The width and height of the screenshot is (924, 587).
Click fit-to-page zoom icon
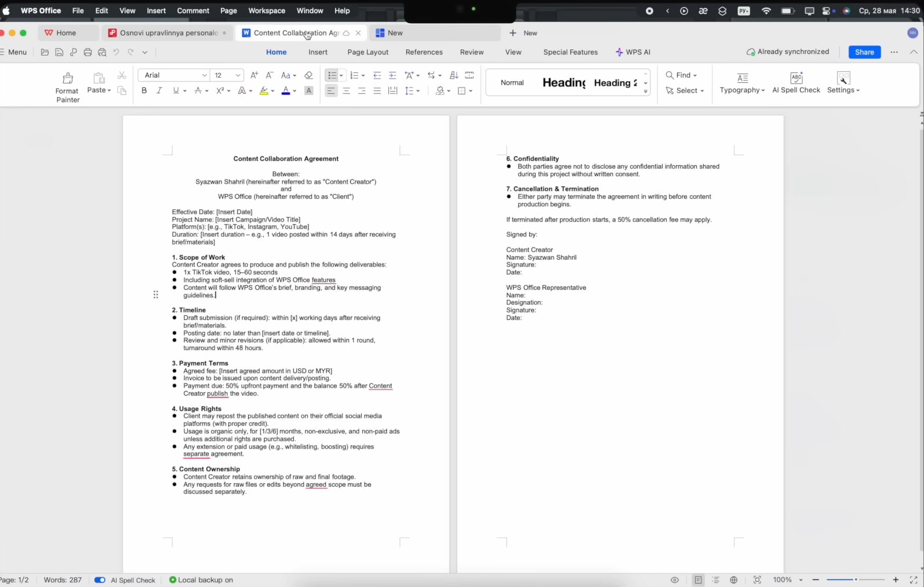pos(757,579)
